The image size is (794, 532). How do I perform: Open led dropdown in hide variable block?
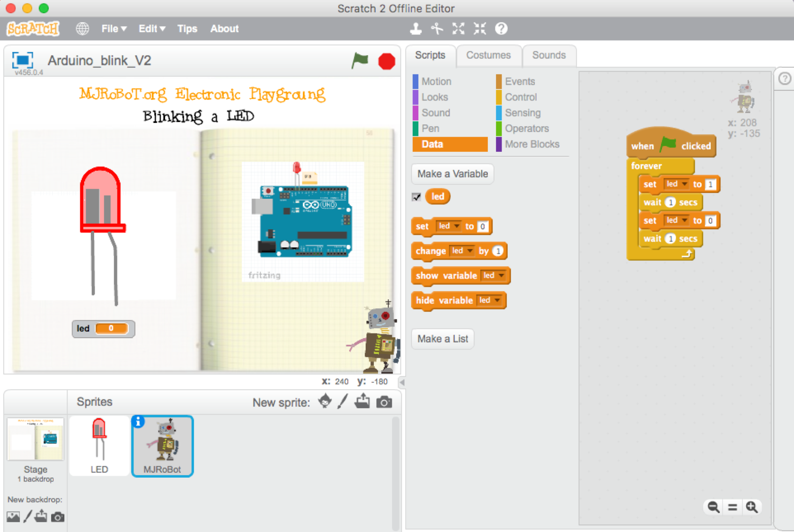click(x=490, y=300)
